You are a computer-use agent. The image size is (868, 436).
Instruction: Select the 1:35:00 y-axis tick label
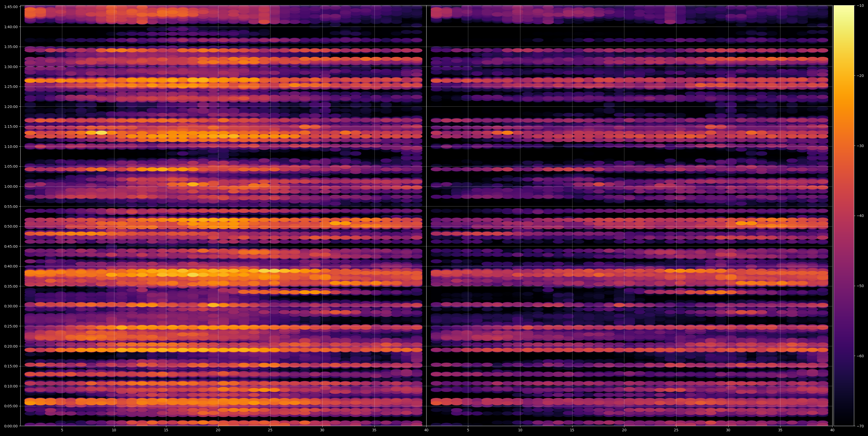click(11, 47)
